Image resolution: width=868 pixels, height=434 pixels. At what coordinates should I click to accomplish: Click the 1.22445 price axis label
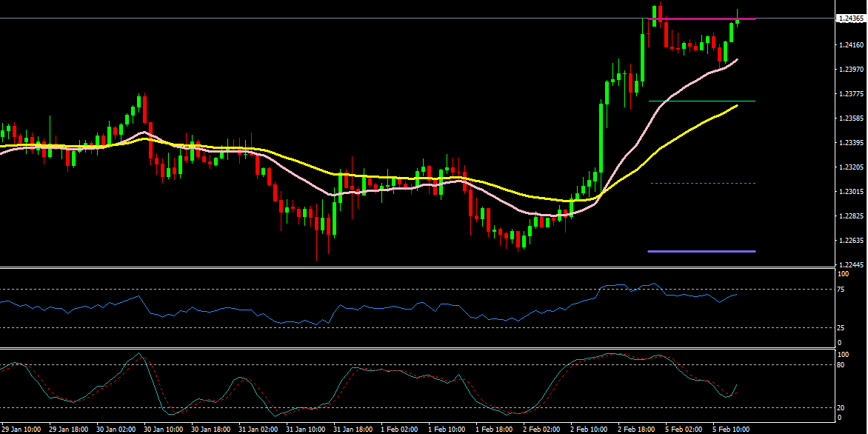coord(848,265)
